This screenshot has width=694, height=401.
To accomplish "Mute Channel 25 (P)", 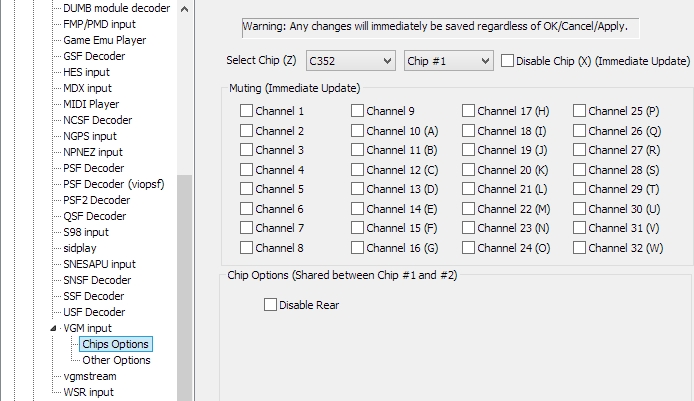I will click(x=580, y=111).
